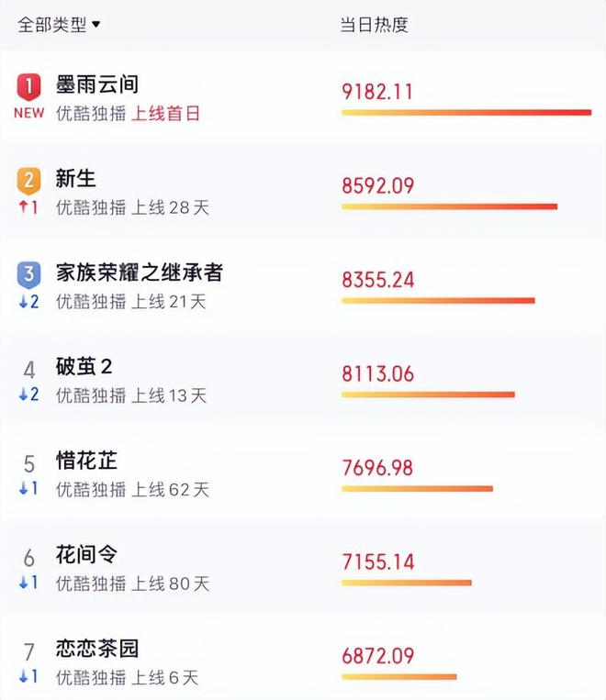
Task: Click the red up-arrow indicator for 新生
Action: 28,207
